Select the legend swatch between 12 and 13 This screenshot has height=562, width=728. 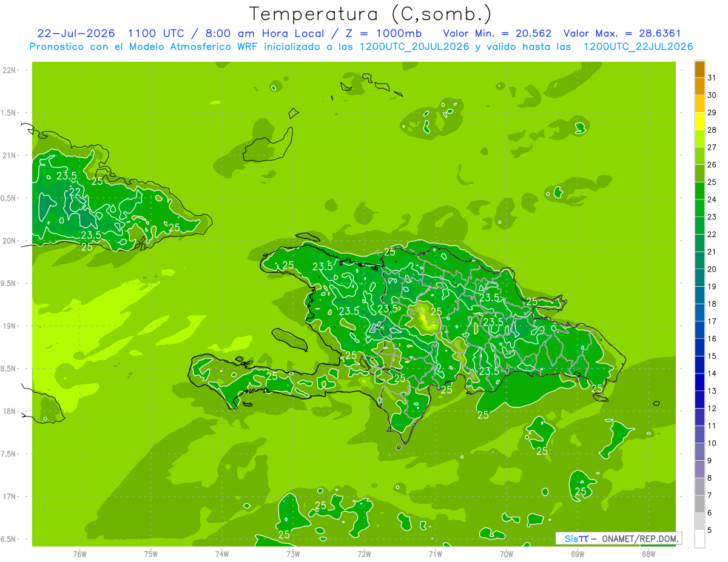click(699, 400)
